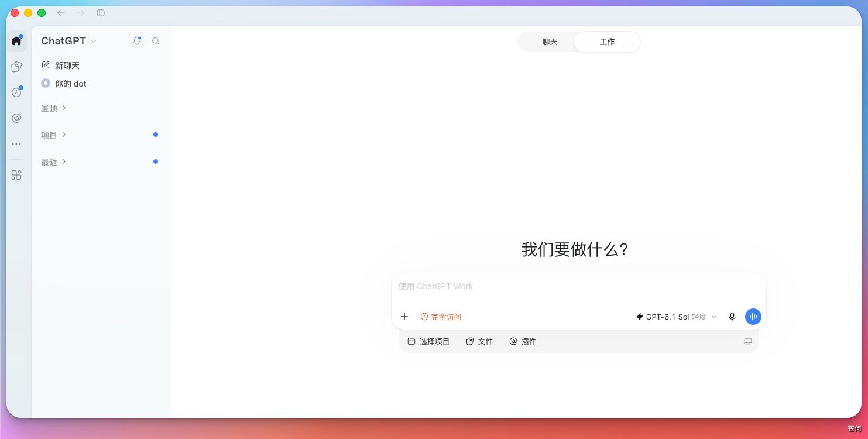Expand the 最近 section
Viewport: 868px width, 439px height.
coord(54,162)
